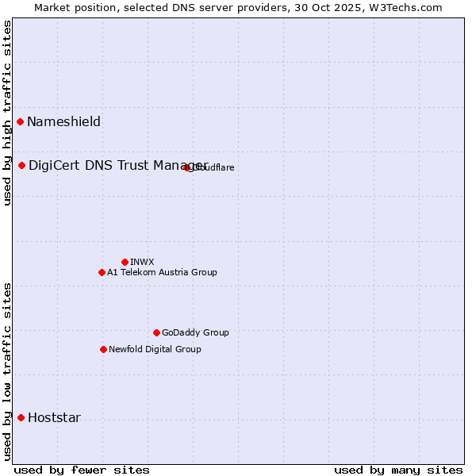The width and height of the screenshot is (476, 476).
Task: Select the 'used by low traffic sites' axis label
Action: 7,371
